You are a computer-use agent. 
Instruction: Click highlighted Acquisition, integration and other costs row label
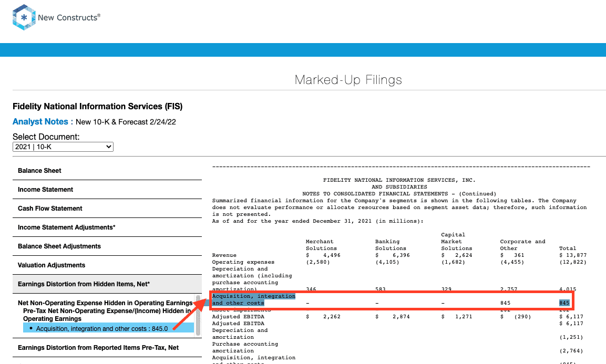tap(253, 299)
